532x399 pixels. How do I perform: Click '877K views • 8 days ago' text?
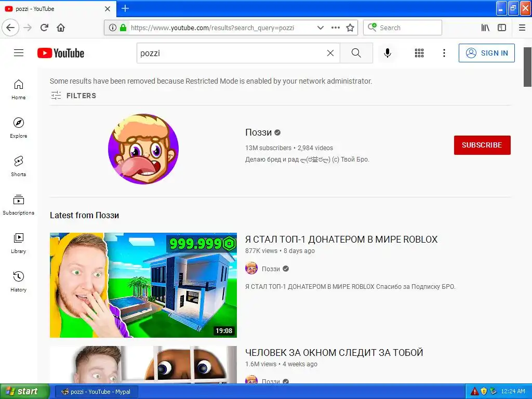(x=280, y=251)
